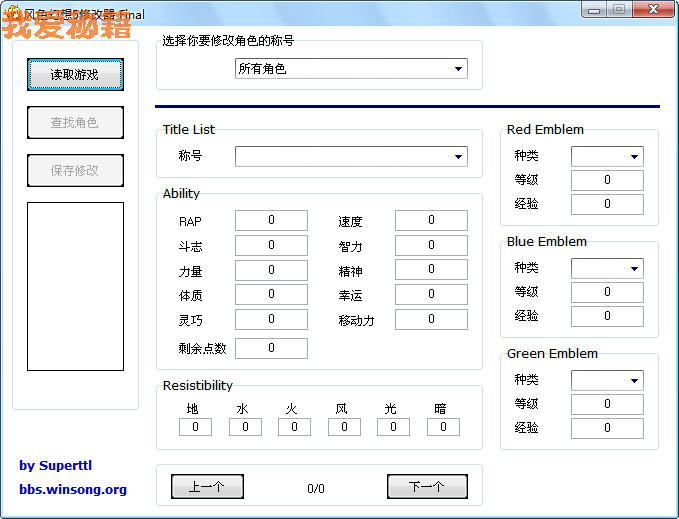
Task: Click the bbs.winsong.org link text
Action: 73,490
